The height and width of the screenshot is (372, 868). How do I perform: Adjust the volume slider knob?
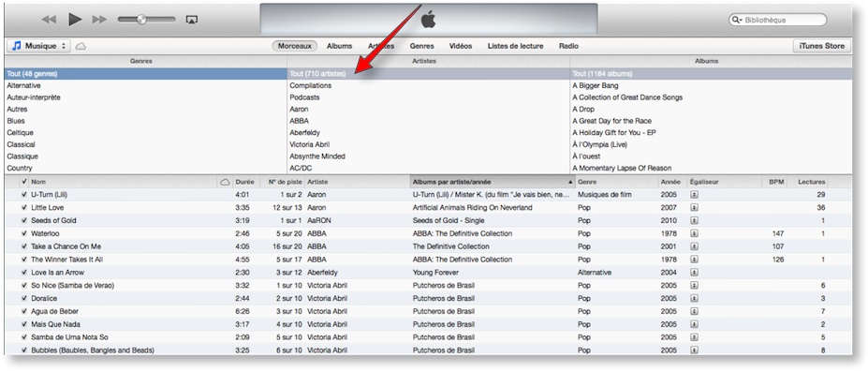pyautogui.click(x=141, y=20)
